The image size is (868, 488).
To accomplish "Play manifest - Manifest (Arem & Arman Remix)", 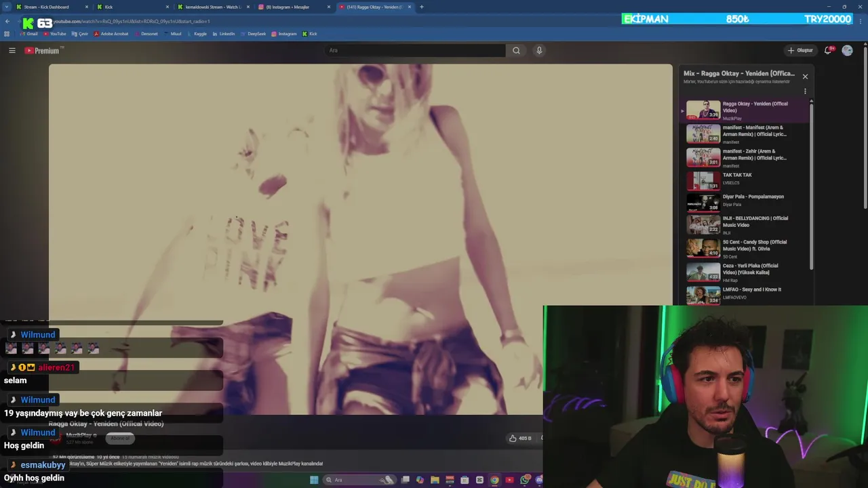I will (745, 134).
